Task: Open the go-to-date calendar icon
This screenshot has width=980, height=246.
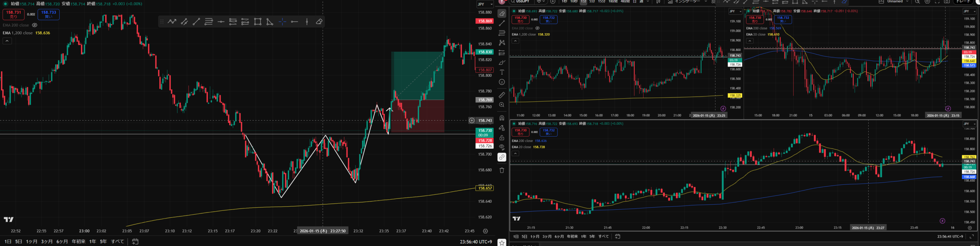Action: pos(135,241)
